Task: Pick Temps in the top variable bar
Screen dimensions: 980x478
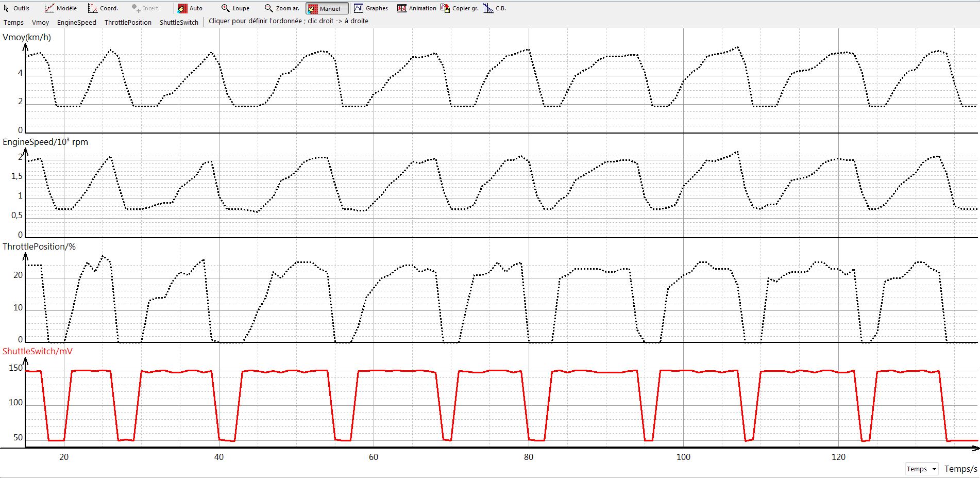Action: point(13,22)
